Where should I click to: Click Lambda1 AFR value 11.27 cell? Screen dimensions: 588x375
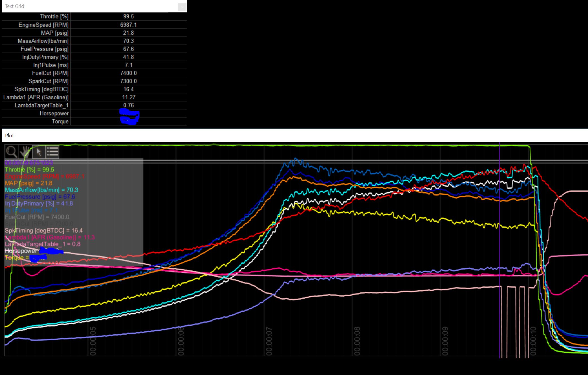click(129, 97)
